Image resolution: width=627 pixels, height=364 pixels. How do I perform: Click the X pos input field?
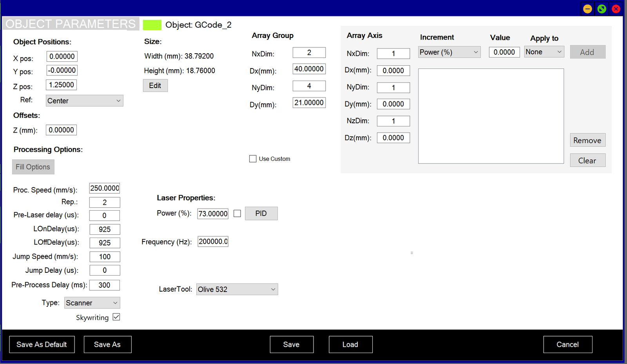(x=62, y=56)
